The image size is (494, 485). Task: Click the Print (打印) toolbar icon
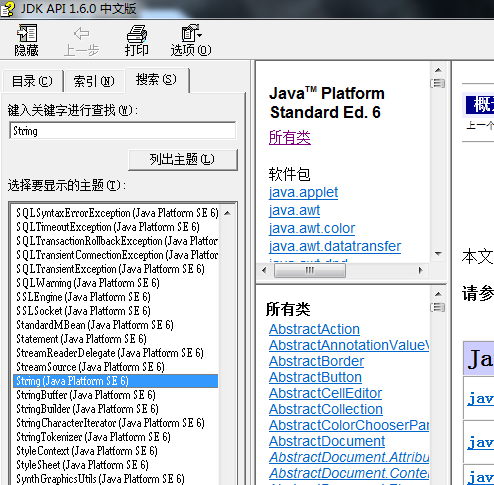point(137,40)
